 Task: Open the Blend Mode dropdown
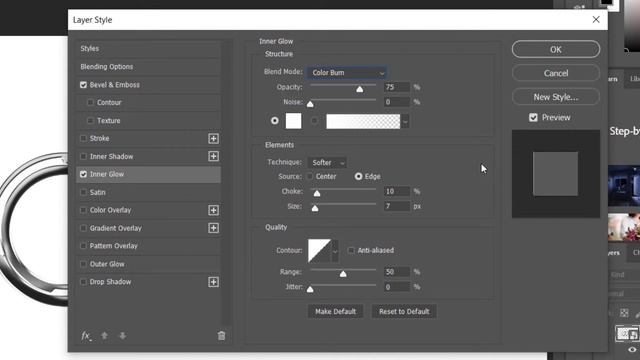[347, 73]
